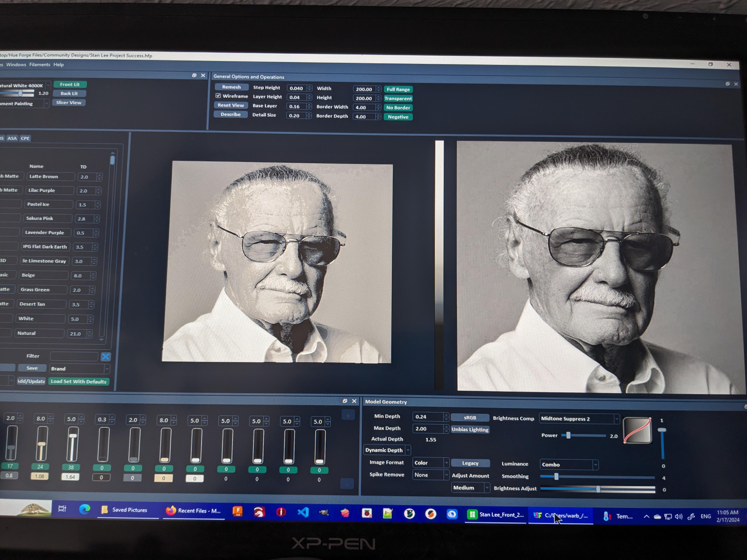The height and width of the screenshot is (560, 747).
Task: Open the GIMP icon in taskbar
Action: [324, 513]
